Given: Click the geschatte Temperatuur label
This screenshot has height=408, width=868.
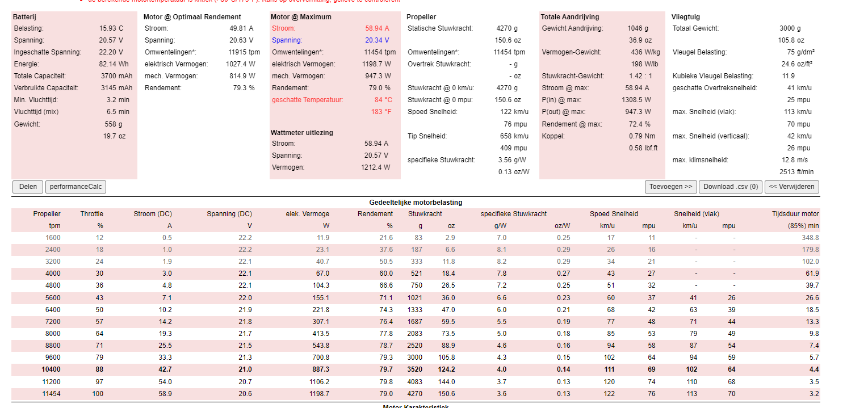Looking at the screenshot, I should 308,100.
